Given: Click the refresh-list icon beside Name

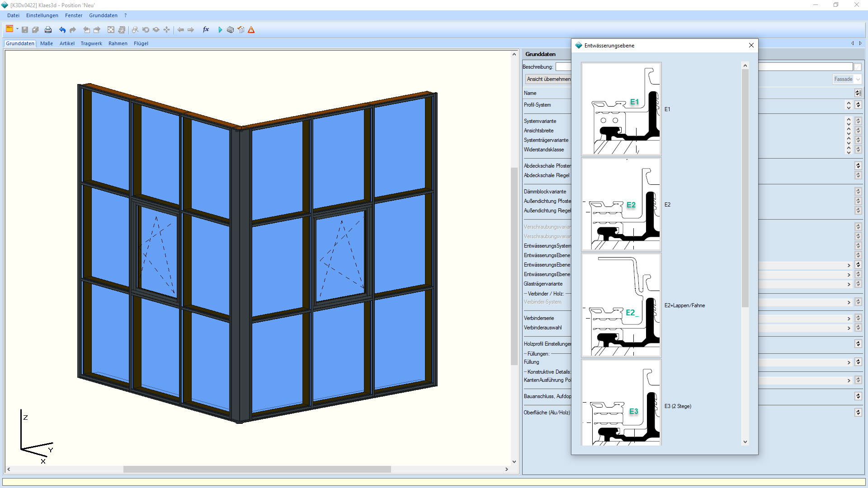Looking at the screenshot, I should pyautogui.click(x=858, y=93).
